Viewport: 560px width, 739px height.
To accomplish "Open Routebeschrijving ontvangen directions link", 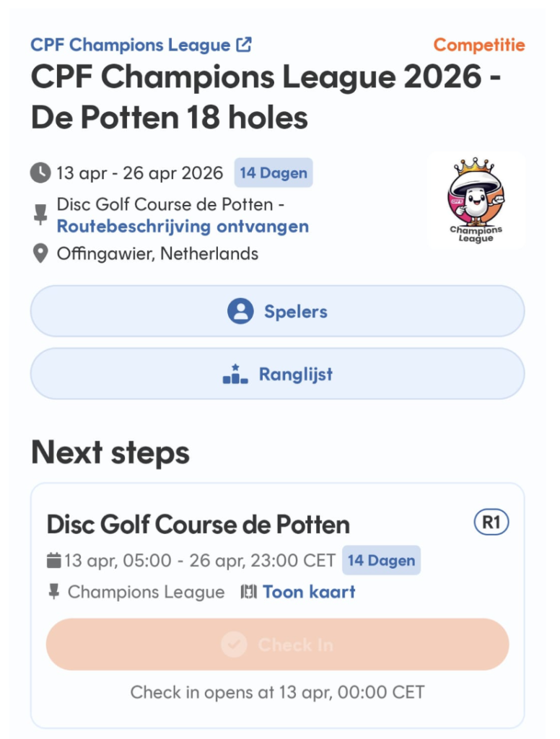I will pos(183,227).
